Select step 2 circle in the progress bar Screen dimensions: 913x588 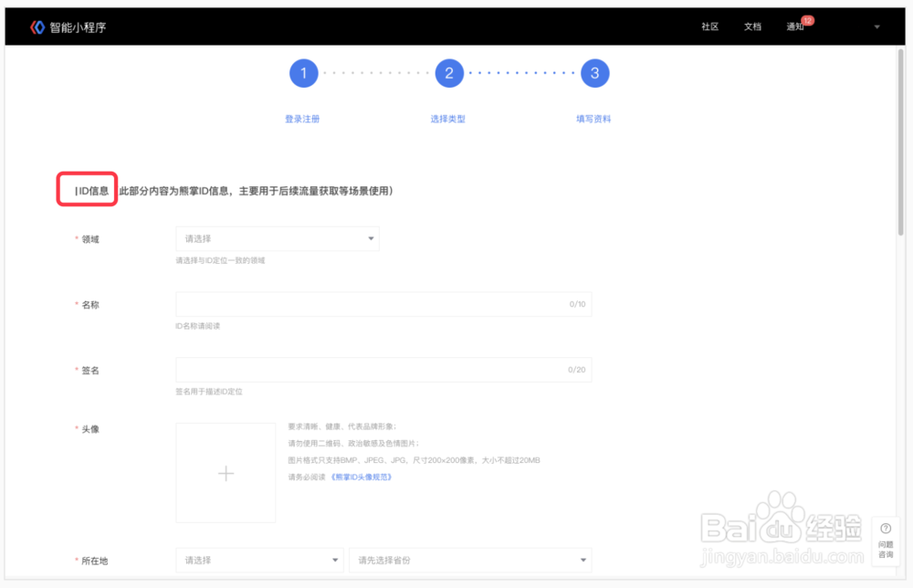pyautogui.click(x=449, y=73)
